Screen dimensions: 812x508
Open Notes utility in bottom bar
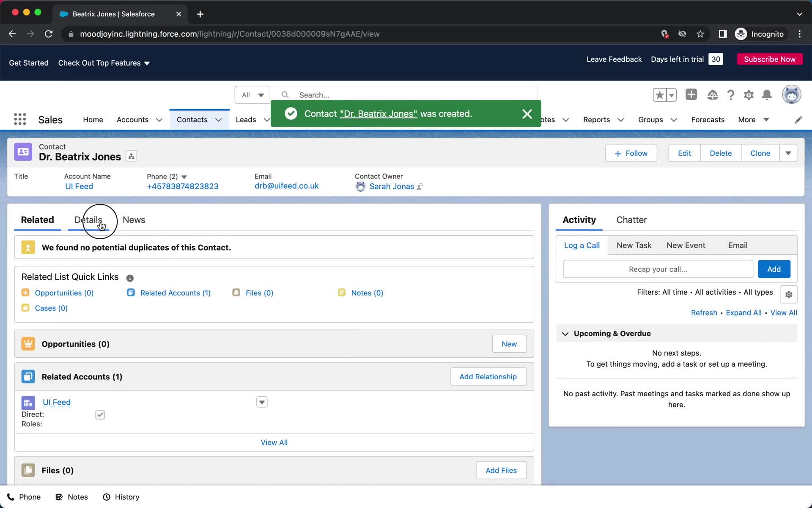[x=72, y=497]
